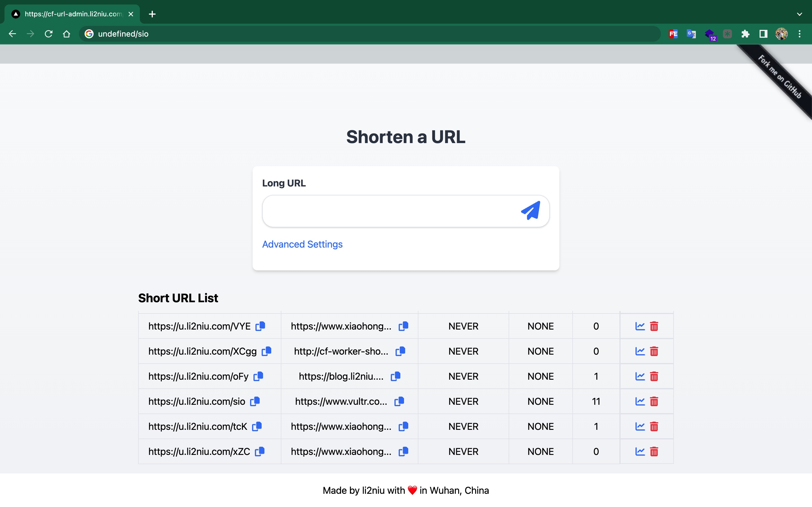Image resolution: width=812 pixels, height=507 pixels.
Task: Submit URL with paper plane icon
Action: coord(531,211)
